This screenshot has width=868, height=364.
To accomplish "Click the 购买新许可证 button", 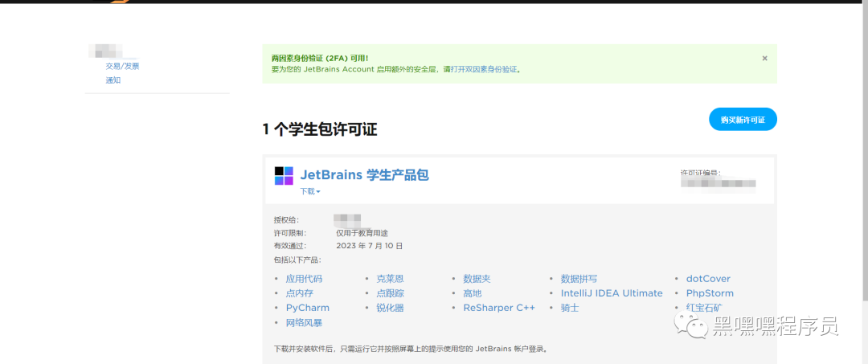I will (743, 120).
